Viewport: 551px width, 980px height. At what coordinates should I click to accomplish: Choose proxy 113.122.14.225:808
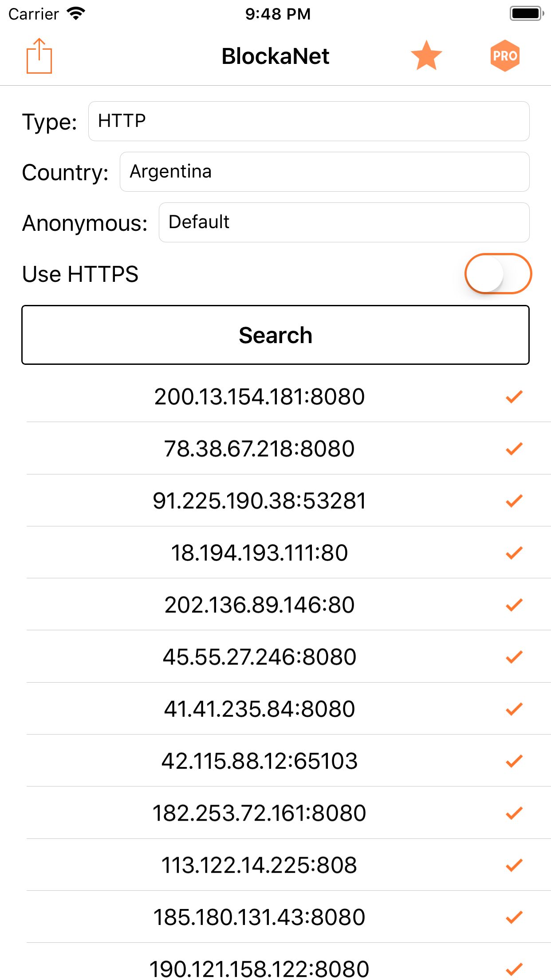tap(260, 865)
